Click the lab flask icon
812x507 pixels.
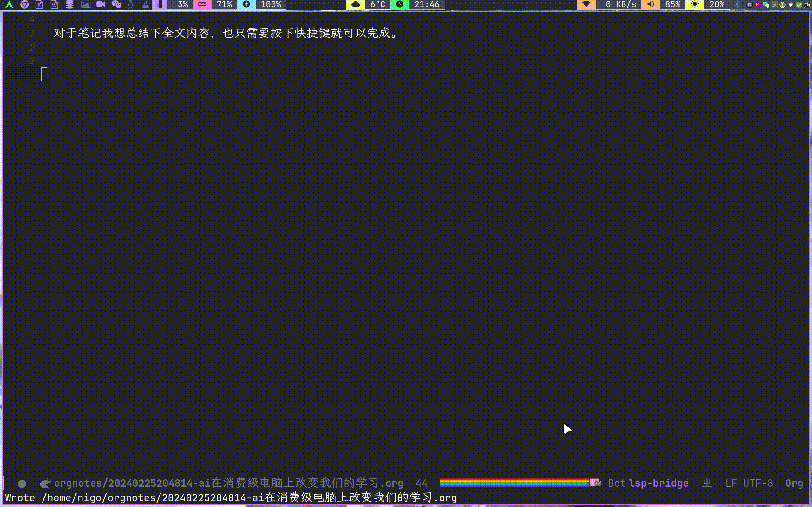tap(145, 4)
